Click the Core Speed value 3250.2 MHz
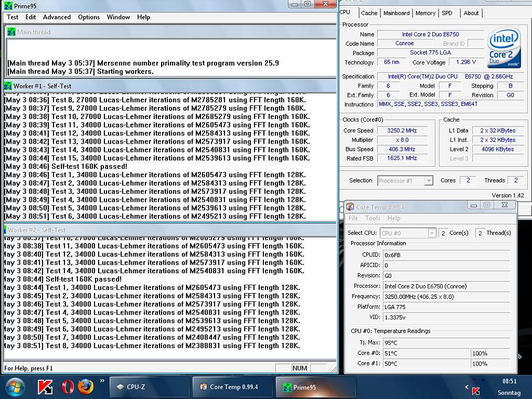Screen dimensions: 532x399 (x=402, y=131)
